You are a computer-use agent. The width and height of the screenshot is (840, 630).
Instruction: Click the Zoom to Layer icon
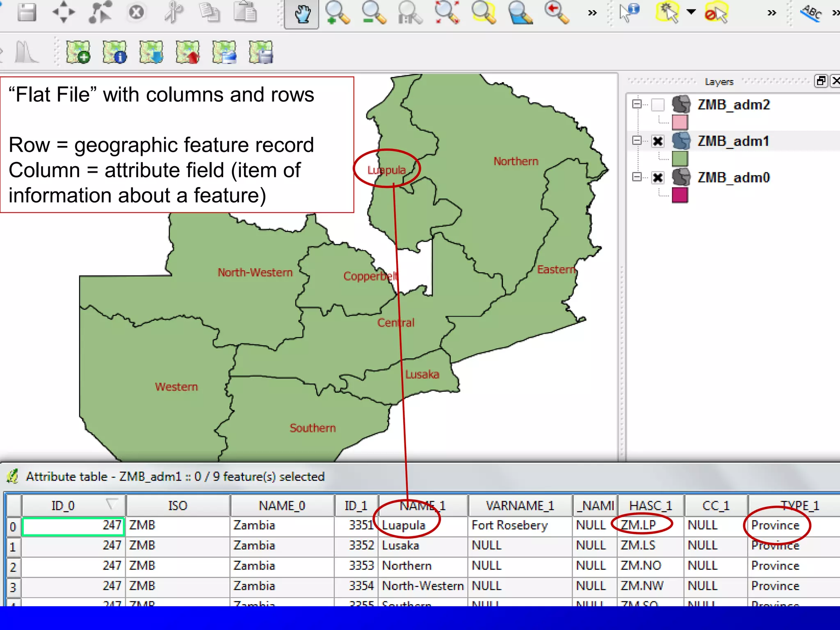[520, 13]
